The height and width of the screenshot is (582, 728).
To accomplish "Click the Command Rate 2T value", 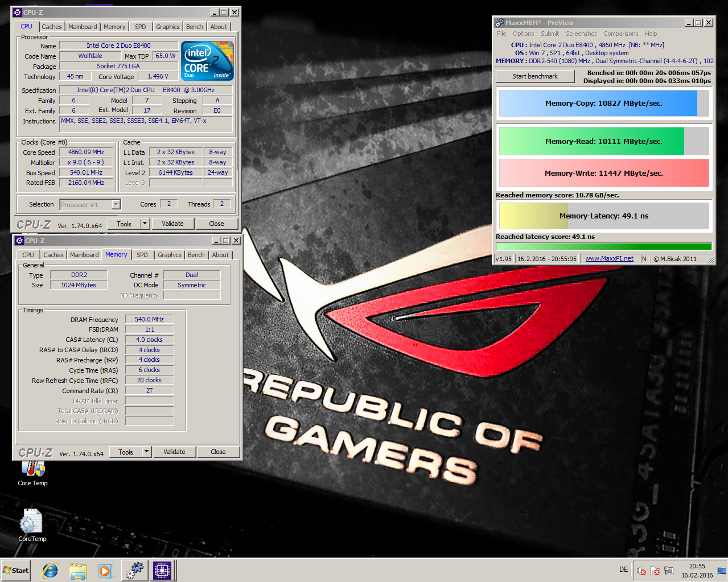I will (x=149, y=390).
